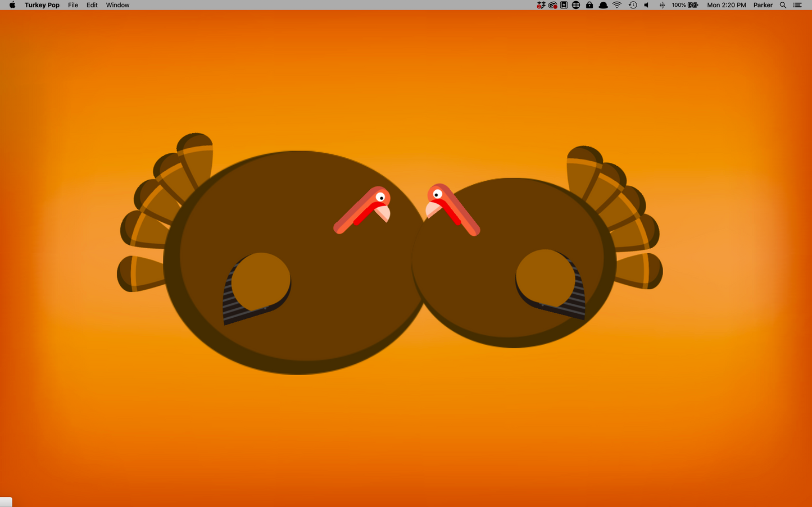
Task: Open the Parker user account menu
Action: [763, 5]
